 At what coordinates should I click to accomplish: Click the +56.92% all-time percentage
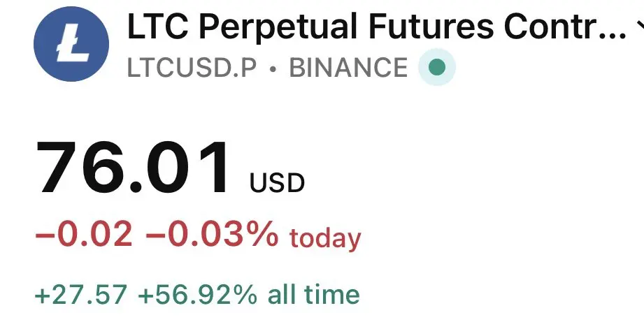click(197, 294)
